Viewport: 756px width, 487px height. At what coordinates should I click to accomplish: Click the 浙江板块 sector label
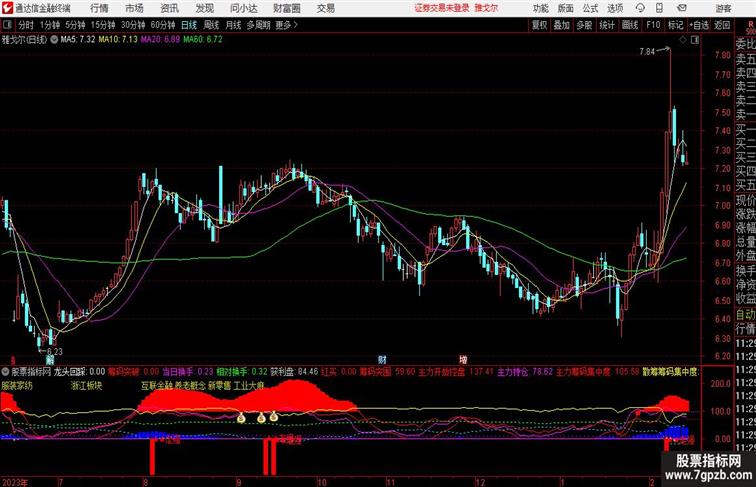[86, 386]
